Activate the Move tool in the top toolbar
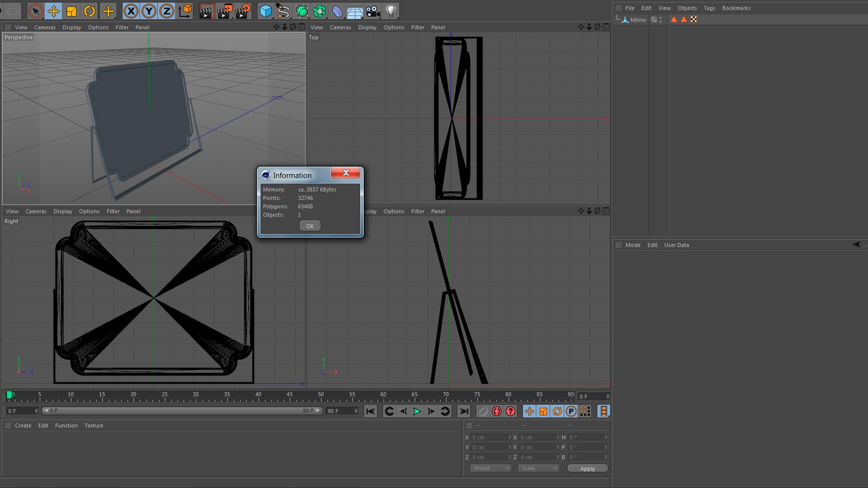Screen dimensions: 868x488 click(x=53, y=11)
